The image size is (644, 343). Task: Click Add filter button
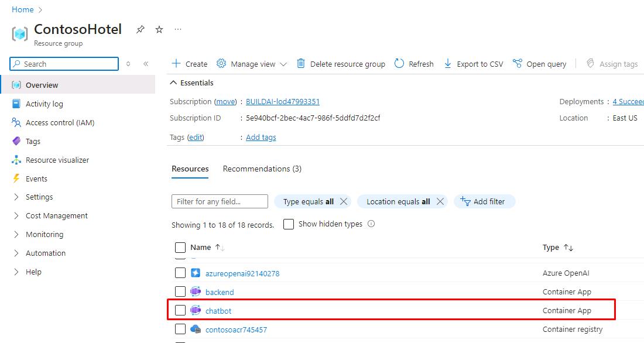484,201
